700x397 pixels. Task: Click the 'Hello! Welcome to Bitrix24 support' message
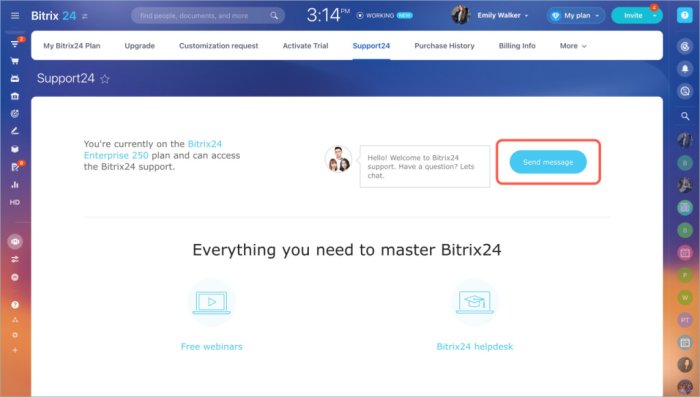coord(425,167)
